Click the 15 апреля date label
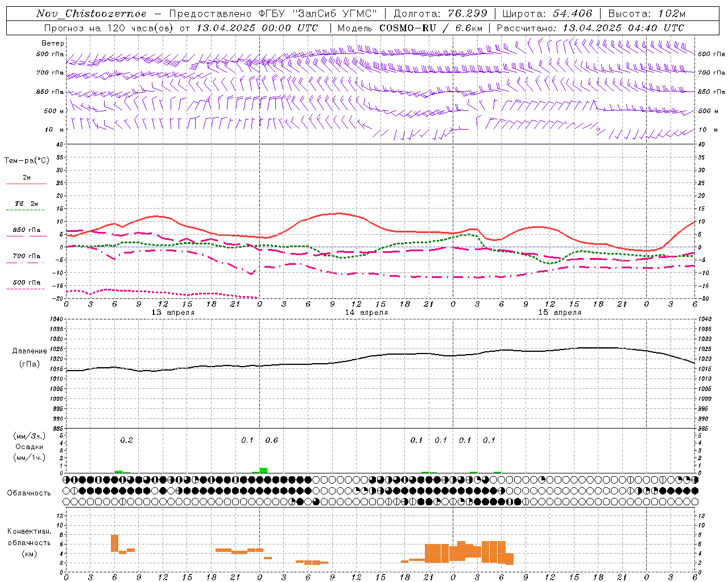 [x=560, y=313]
